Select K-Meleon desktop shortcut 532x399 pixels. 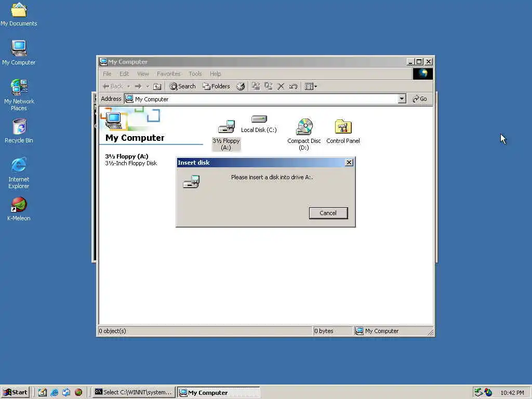click(19, 209)
